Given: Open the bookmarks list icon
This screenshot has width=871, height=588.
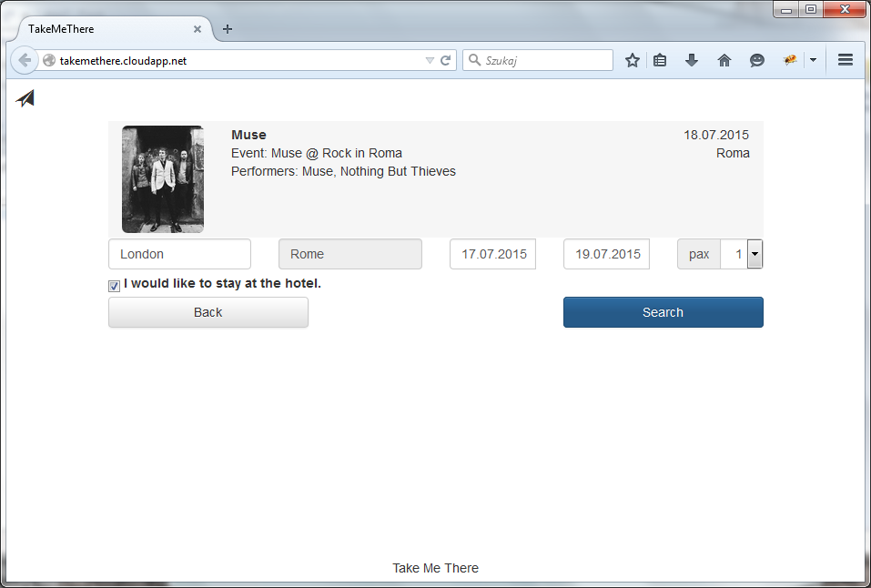Looking at the screenshot, I should click(660, 60).
